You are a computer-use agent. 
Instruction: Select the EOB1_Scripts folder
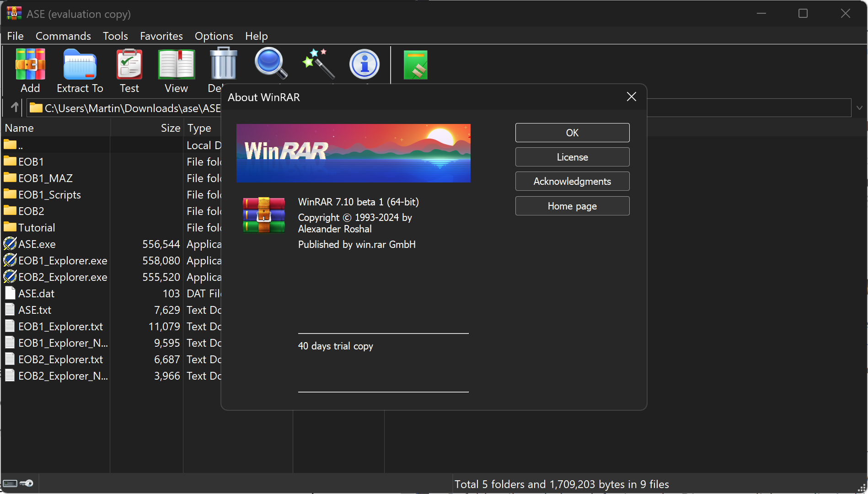coord(49,195)
